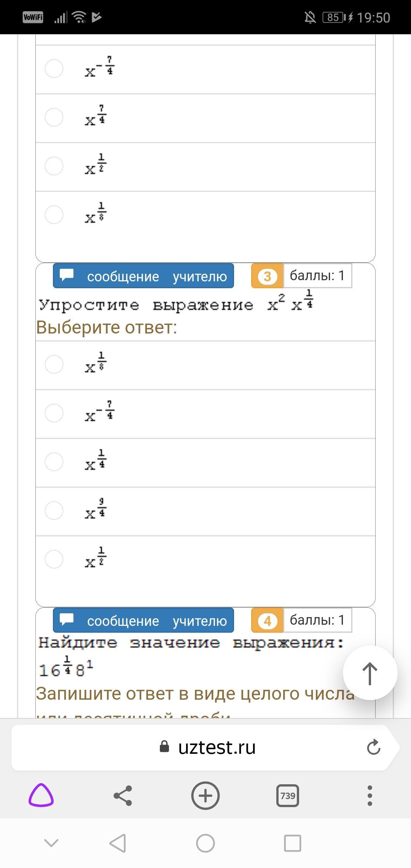
Task: Tap the question 3 number badge
Action: [267, 276]
